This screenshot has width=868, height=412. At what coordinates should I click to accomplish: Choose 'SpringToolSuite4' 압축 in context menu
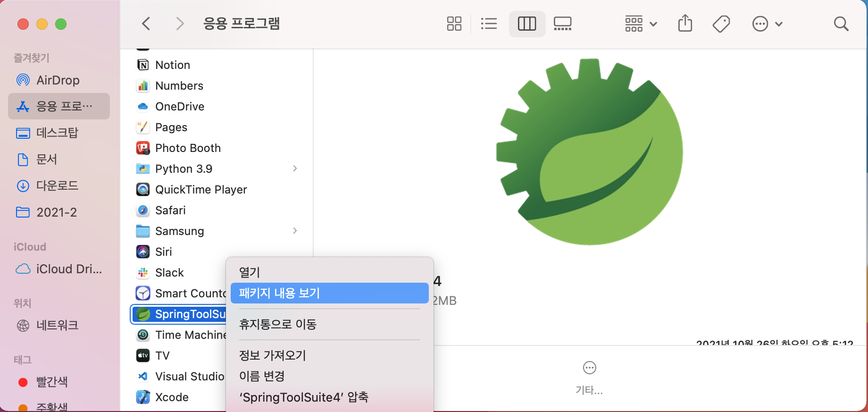pyautogui.click(x=329, y=397)
